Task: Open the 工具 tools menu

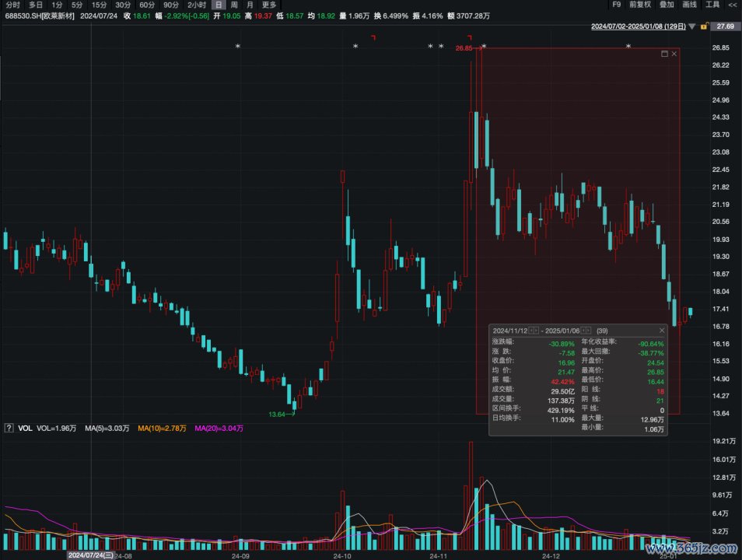Action: [712, 5]
